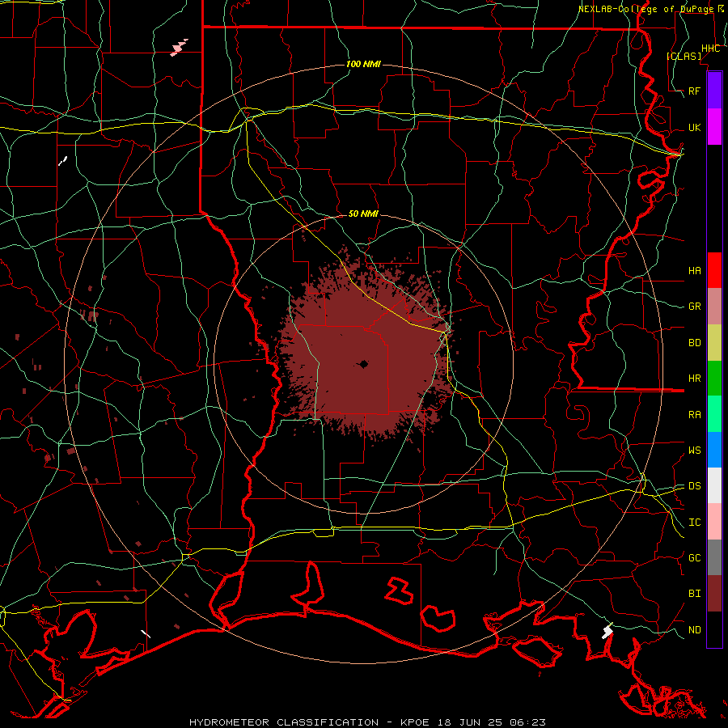This screenshot has width=728, height=728.
Task: Click the HA legend label
Action: point(694,271)
